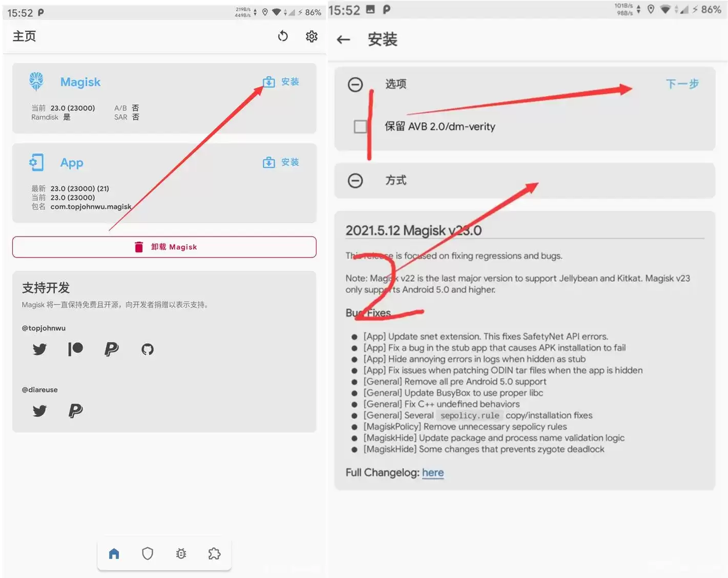Click the refresh icon in home header
This screenshot has height=578, width=728.
[x=283, y=36]
